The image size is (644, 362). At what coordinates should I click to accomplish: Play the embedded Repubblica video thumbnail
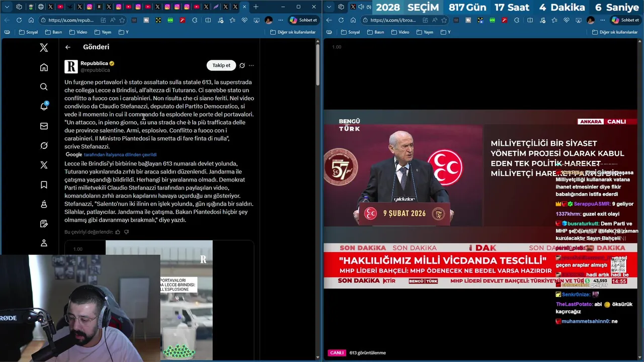[159, 300]
